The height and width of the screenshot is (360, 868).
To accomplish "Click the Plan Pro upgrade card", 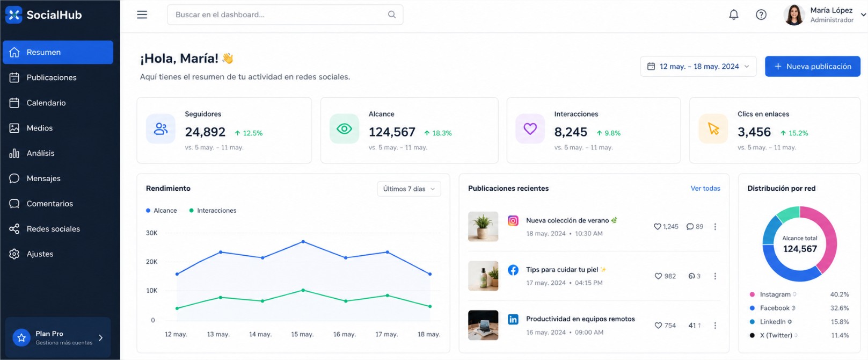I will [58, 338].
